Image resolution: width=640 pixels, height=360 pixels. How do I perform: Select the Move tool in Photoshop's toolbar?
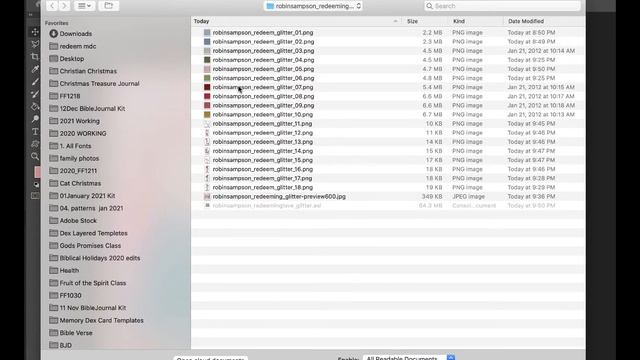[x=35, y=32]
